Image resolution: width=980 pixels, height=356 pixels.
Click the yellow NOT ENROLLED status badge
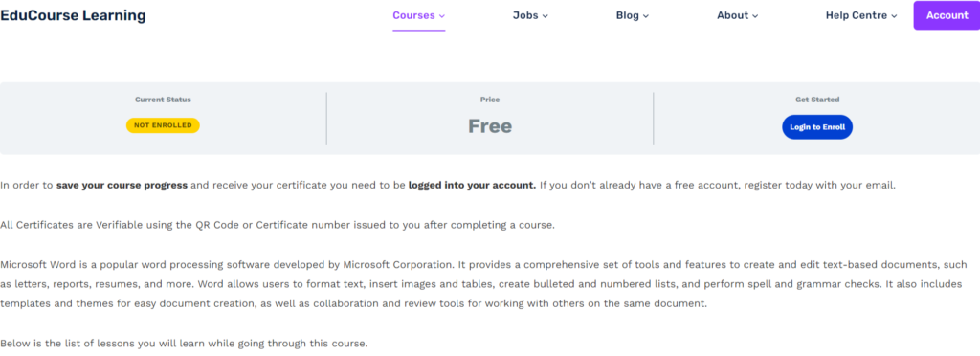click(163, 125)
